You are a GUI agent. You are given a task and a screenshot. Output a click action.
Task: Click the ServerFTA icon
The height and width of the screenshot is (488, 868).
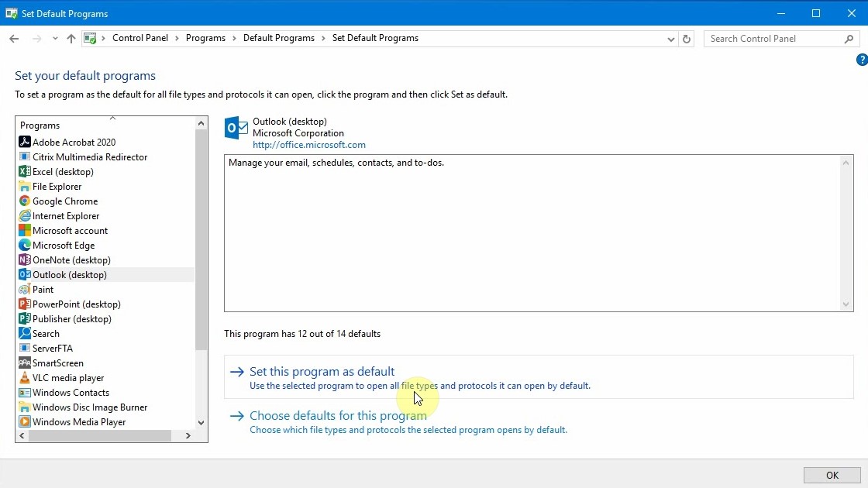pos(24,348)
